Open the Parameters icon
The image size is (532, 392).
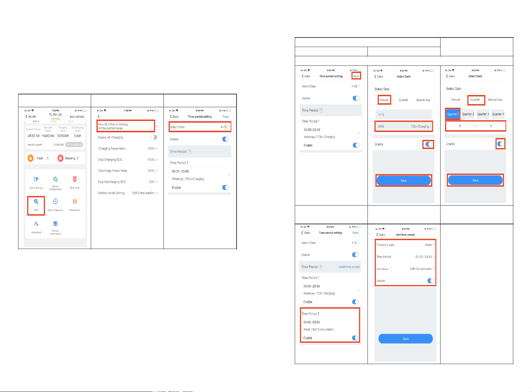[x=75, y=201]
